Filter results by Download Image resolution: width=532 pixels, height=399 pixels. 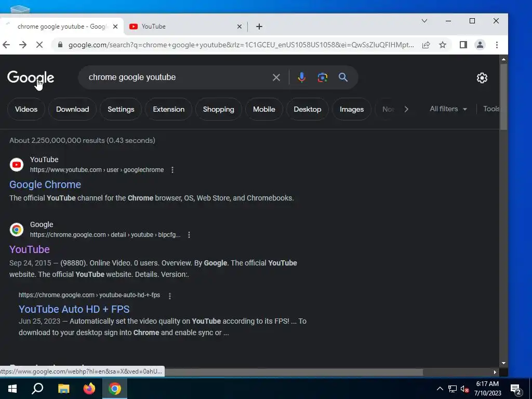tap(72, 109)
